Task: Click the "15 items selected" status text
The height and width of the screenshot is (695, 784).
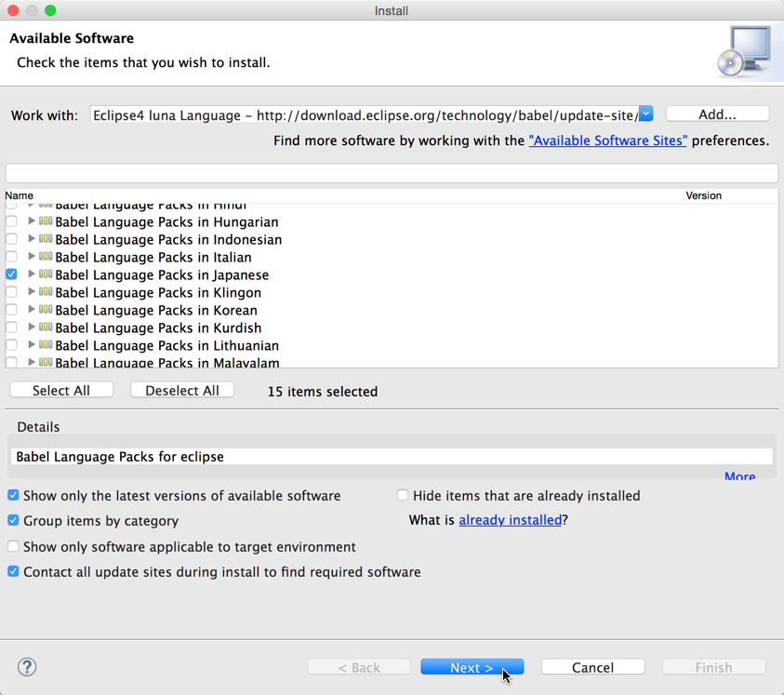Action: [x=323, y=392]
